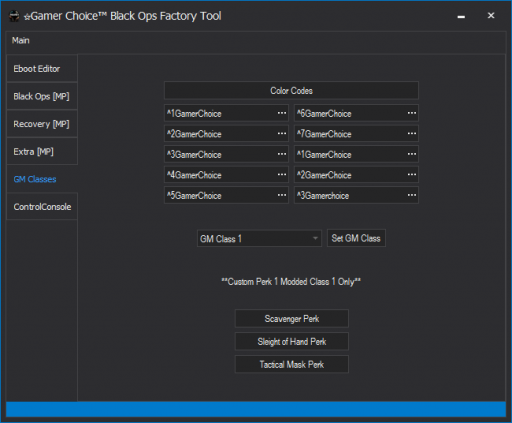The image size is (512, 423).
Task: Click ellipsis button next to right ^1GamerChoice field
Action: [412, 154]
